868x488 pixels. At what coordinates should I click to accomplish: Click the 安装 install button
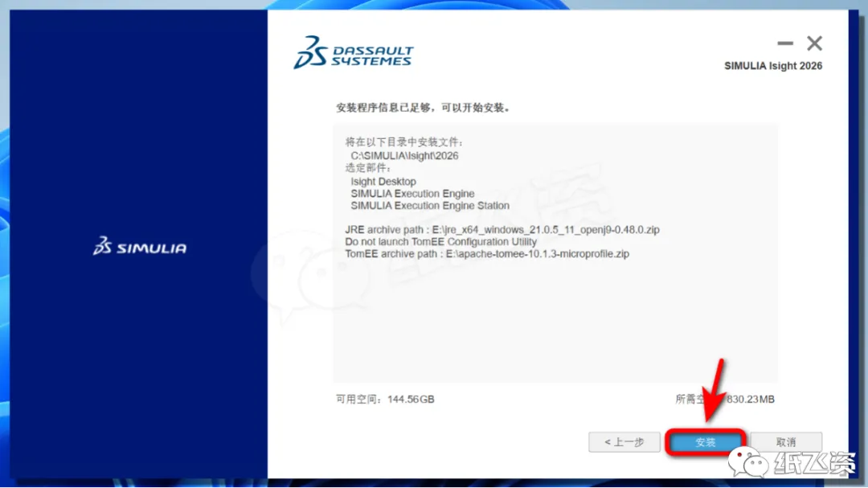706,442
